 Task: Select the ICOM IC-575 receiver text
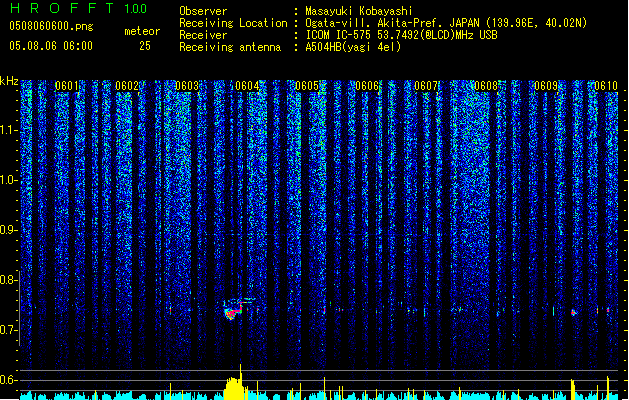[x=401, y=35]
